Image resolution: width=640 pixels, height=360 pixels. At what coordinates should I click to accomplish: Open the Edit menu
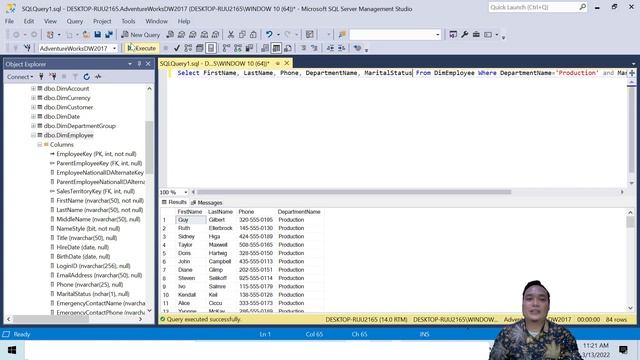(x=29, y=21)
